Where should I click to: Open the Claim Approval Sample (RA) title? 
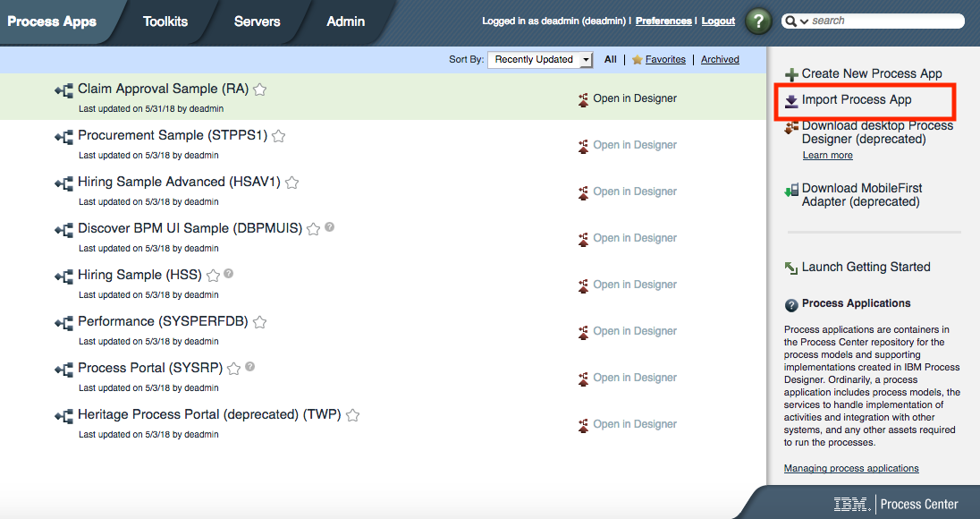coord(163,89)
